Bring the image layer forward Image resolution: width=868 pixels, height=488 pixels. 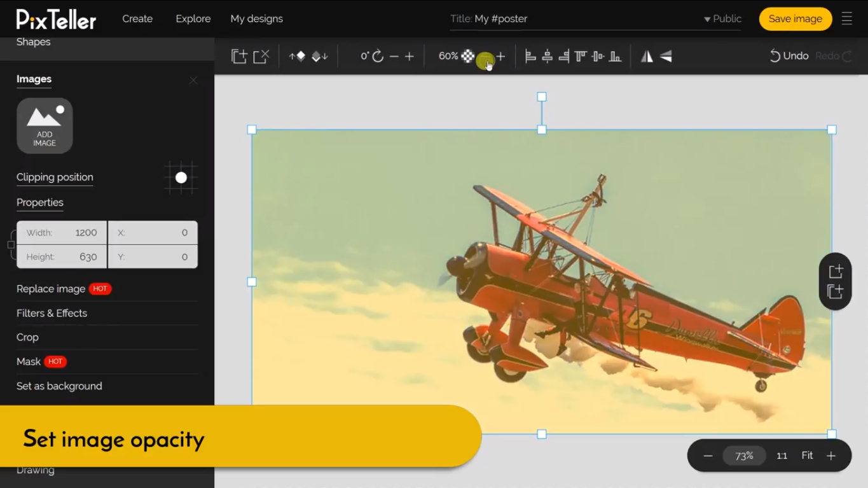tap(297, 57)
